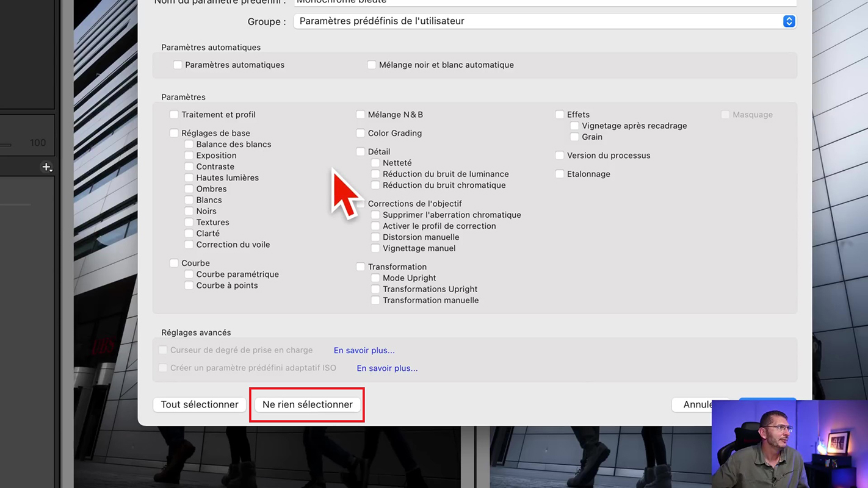Tick the Color Grading checkbox
The height and width of the screenshot is (488, 868).
pyautogui.click(x=361, y=133)
